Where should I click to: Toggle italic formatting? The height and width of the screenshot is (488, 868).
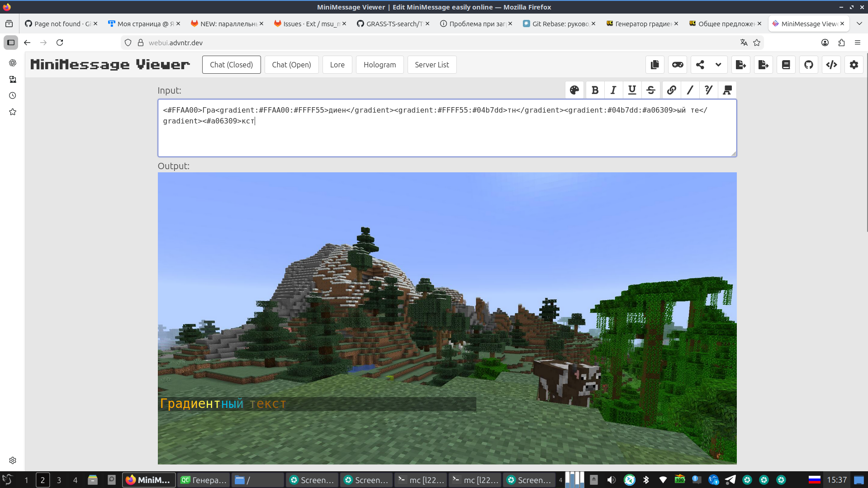[x=613, y=90]
